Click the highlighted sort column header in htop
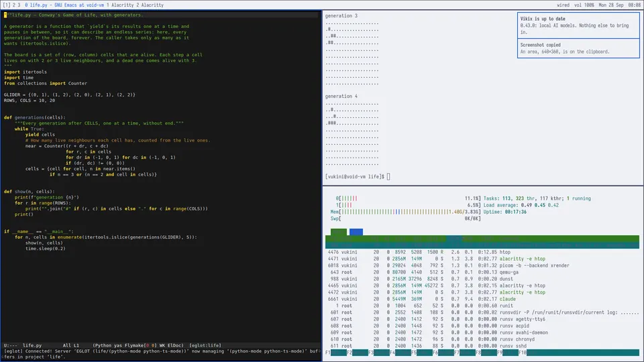Screen dimensions: 644x362 click(454, 239)
